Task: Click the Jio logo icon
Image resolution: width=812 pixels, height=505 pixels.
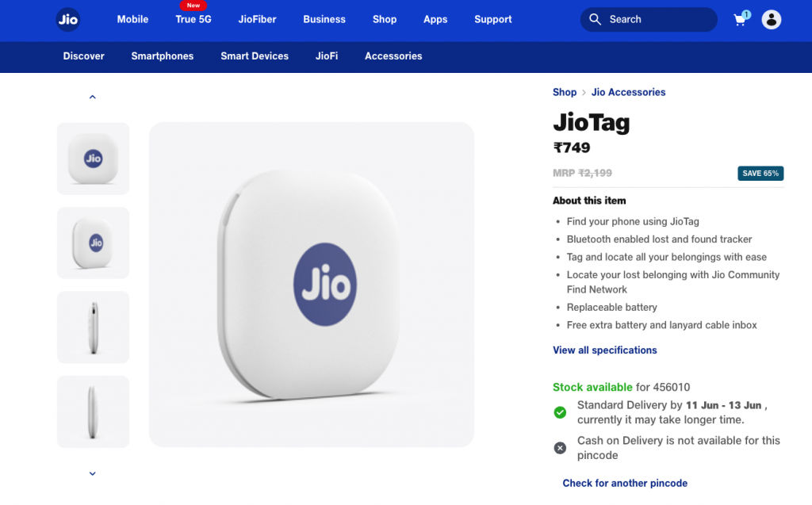Action: (x=68, y=20)
